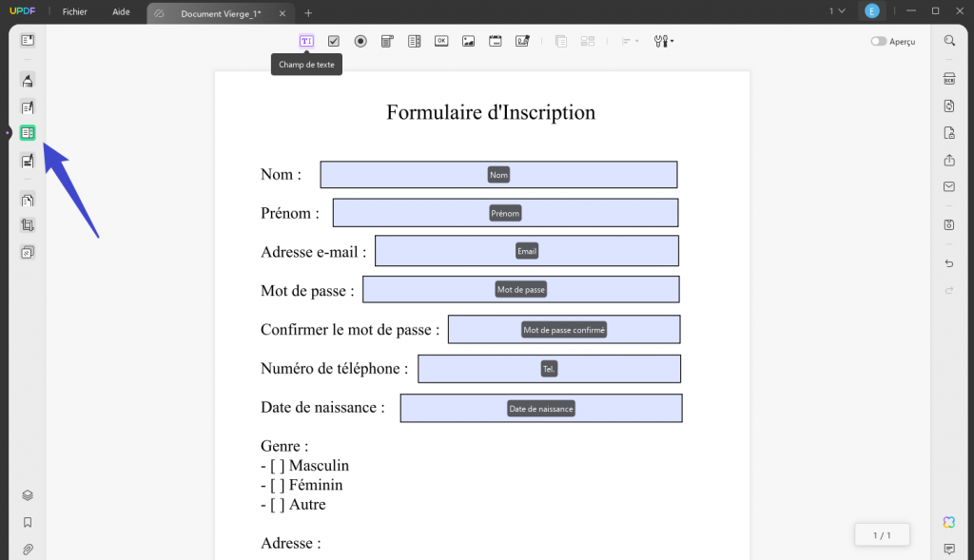Viewport: 974px width, 560px height.
Task: Insert an OK button field
Action: 441,41
